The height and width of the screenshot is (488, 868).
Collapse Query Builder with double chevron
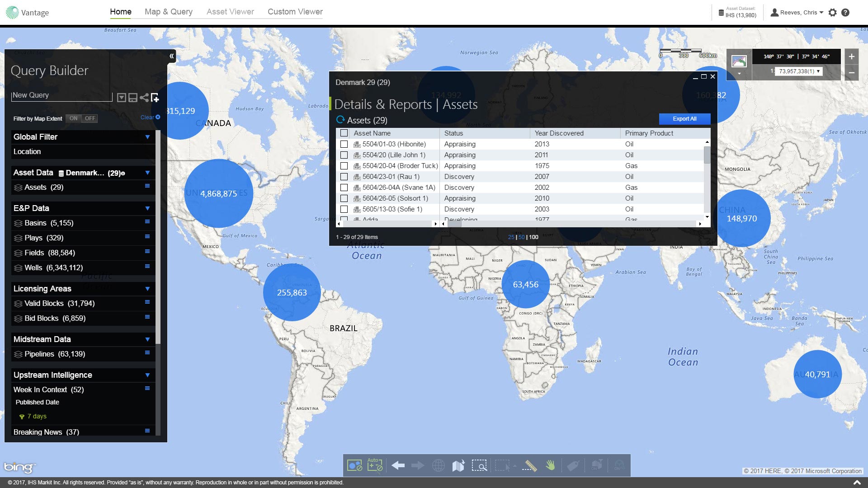[x=172, y=56]
